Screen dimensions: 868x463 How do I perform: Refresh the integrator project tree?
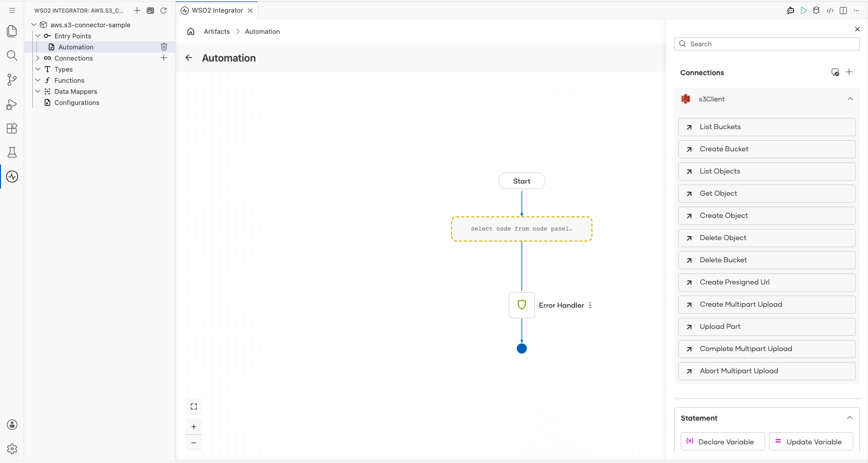[x=164, y=10]
